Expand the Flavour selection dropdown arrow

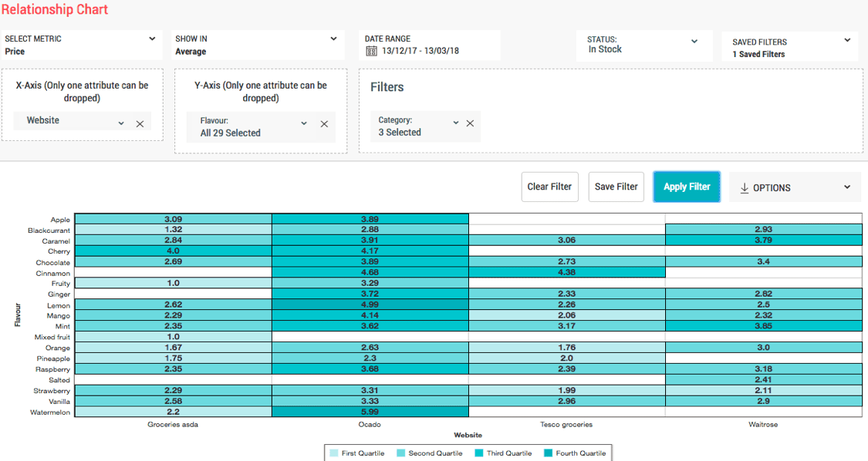[x=304, y=123]
